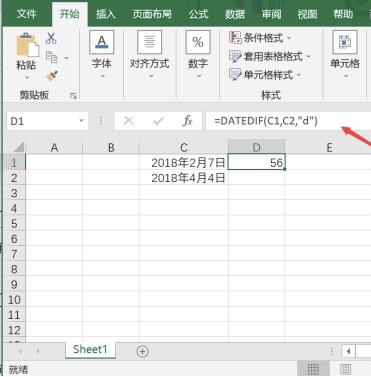
Task: Click the cancel X in formula bar
Action: [129, 121]
